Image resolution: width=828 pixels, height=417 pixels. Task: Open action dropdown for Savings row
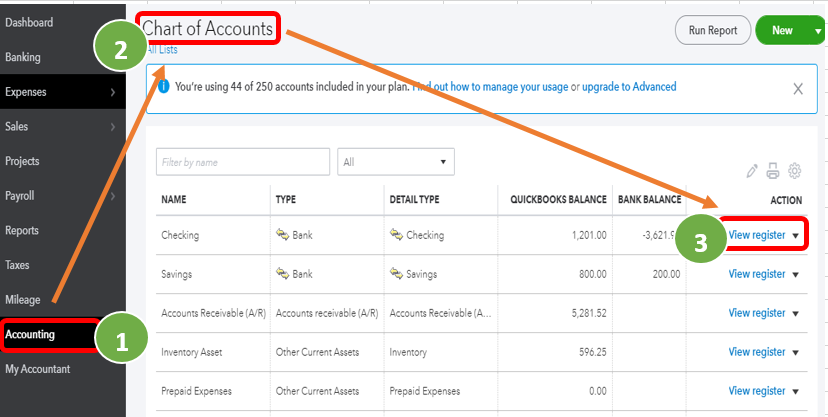796,274
